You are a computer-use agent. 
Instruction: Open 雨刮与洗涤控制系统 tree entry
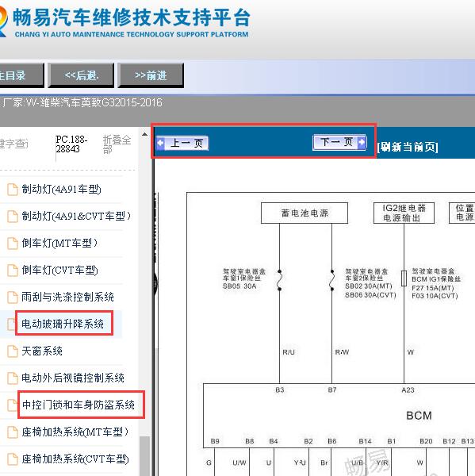tap(67, 297)
